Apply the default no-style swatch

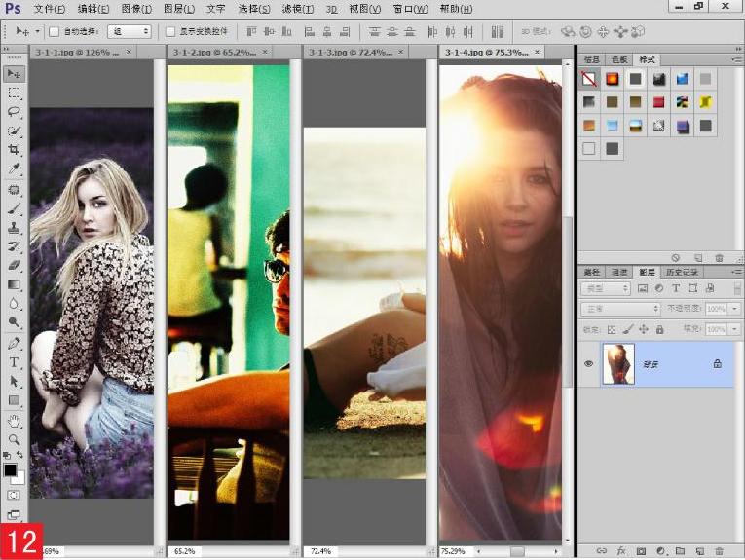pos(588,79)
